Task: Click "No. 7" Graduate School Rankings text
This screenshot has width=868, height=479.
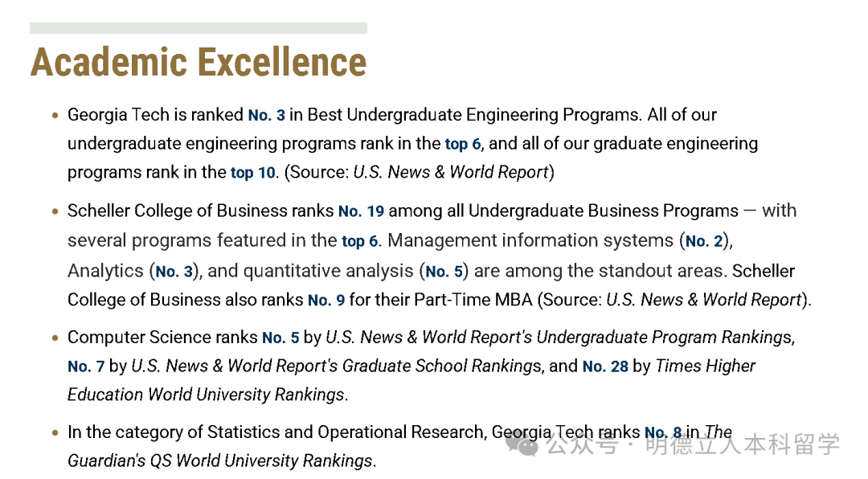Action: pos(86,366)
